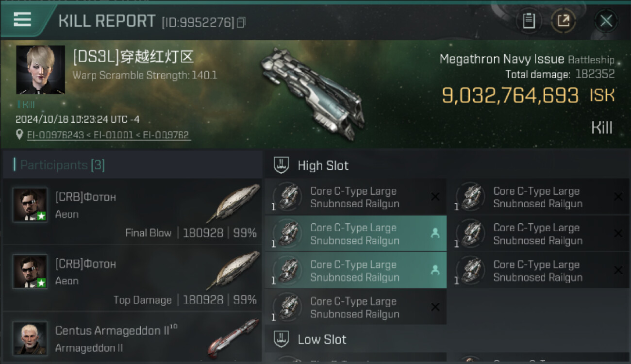Click the High Slot shield icon

click(282, 165)
